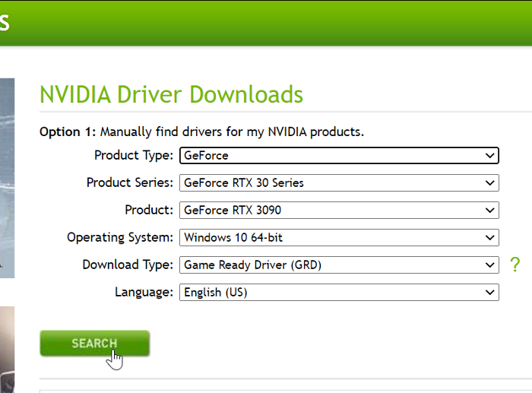Open the Product Type dropdown showing GeForce

tap(339, 155)
